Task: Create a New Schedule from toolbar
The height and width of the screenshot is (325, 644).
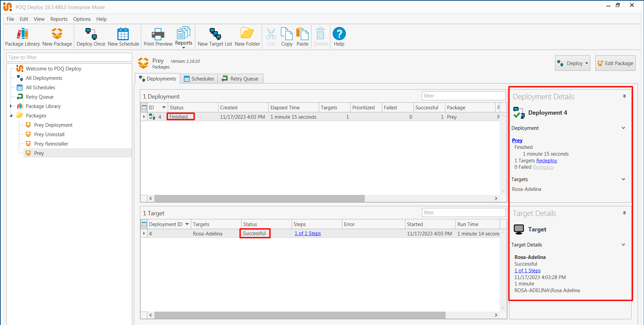Action: pos(123,37)
